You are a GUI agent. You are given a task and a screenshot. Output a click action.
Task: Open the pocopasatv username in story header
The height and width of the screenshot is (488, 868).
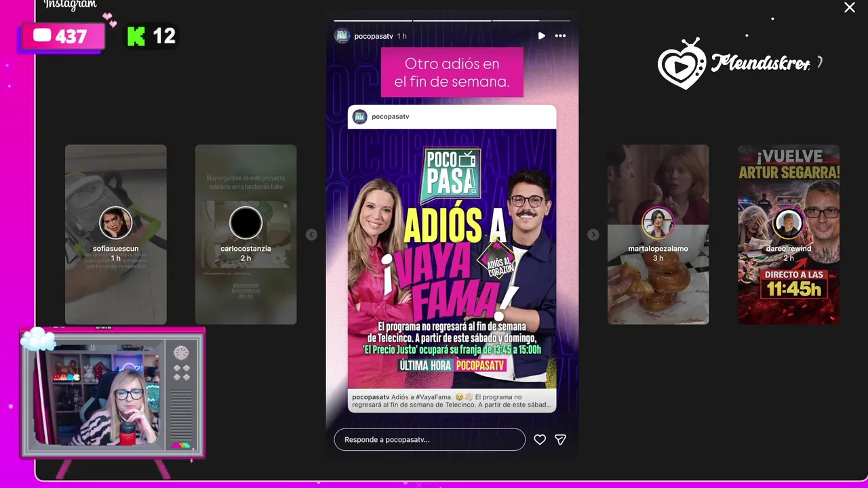(x=374, y=36)
